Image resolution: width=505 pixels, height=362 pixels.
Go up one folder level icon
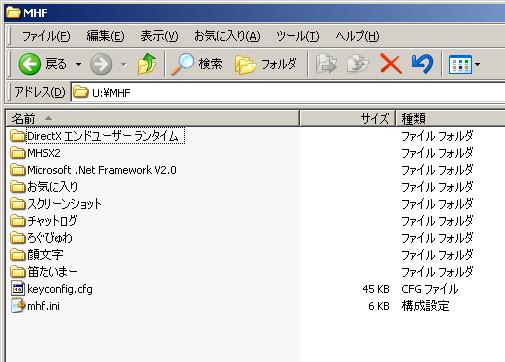pyautogui.click(x=147, y=63)
